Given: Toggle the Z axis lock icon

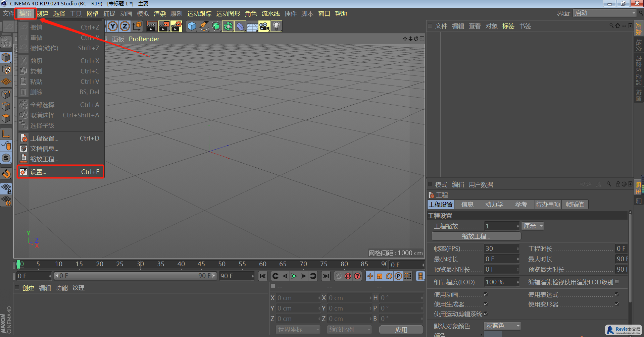Looking at the screenshot, I should click(x=125, y=26).
